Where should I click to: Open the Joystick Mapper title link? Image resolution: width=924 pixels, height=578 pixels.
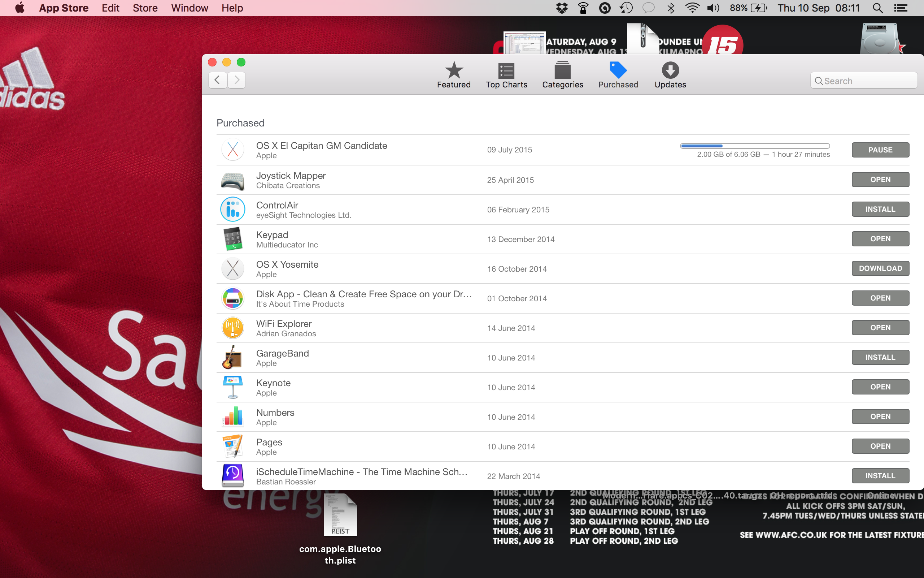(x=291, y=176)
